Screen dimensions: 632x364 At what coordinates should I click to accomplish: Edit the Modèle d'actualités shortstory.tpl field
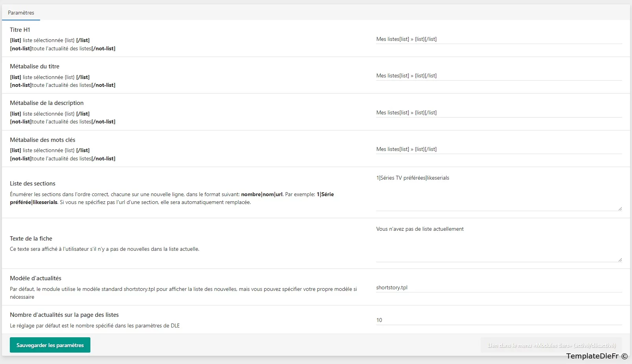[x=498, y=287]
